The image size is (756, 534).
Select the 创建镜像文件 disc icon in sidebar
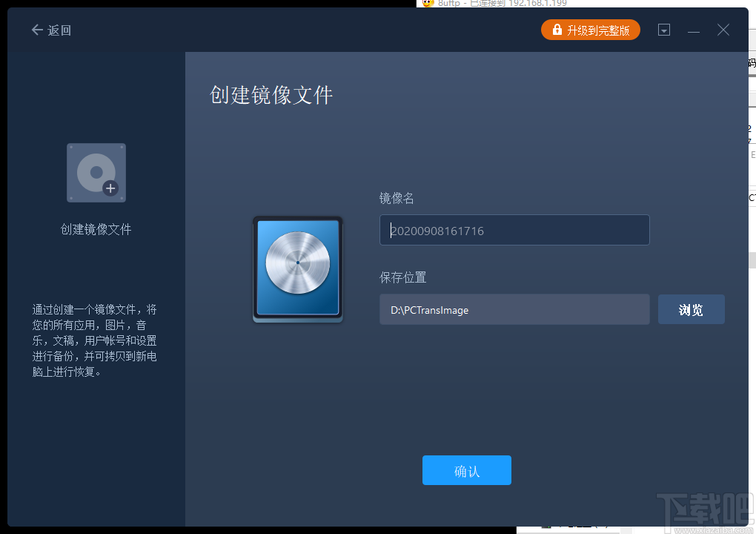click(x=96, y=173)
